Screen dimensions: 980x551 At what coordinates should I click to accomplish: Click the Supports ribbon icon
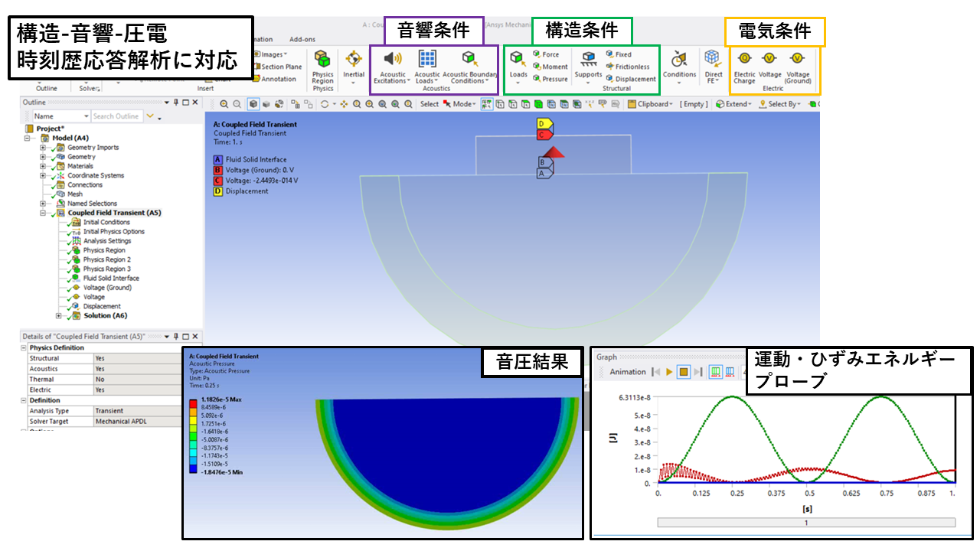pyautogui.click(x=588, y=58)
